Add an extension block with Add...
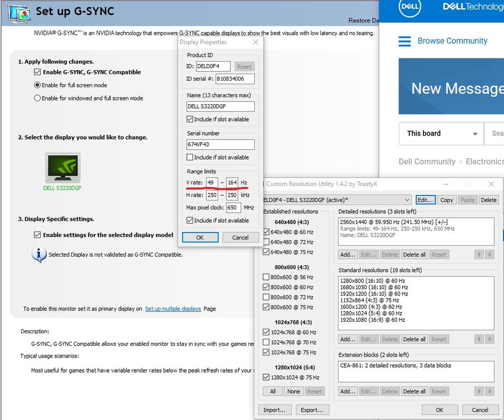 [x=348, y=391]
